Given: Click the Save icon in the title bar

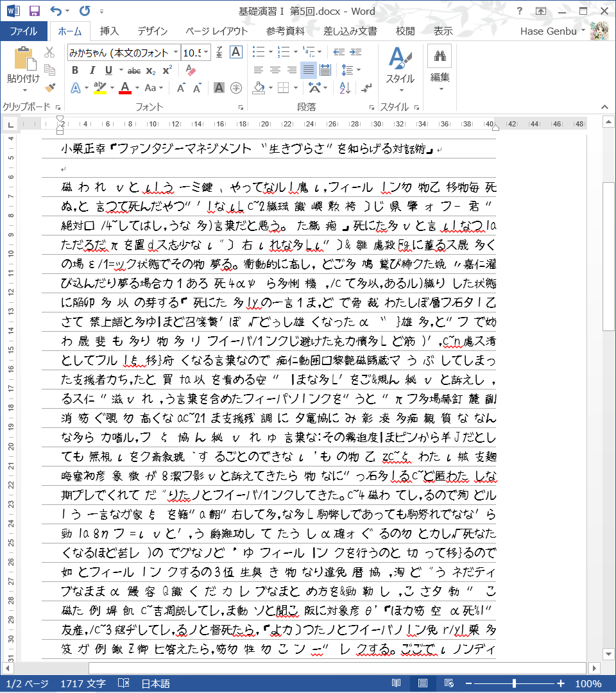Looking at the screenshot, I should [35, 11].
